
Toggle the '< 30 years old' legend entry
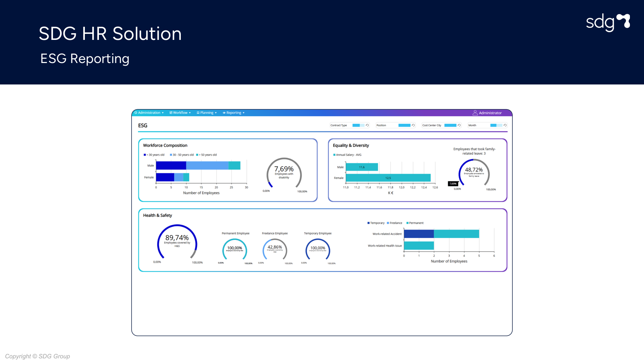click(154, 155)
